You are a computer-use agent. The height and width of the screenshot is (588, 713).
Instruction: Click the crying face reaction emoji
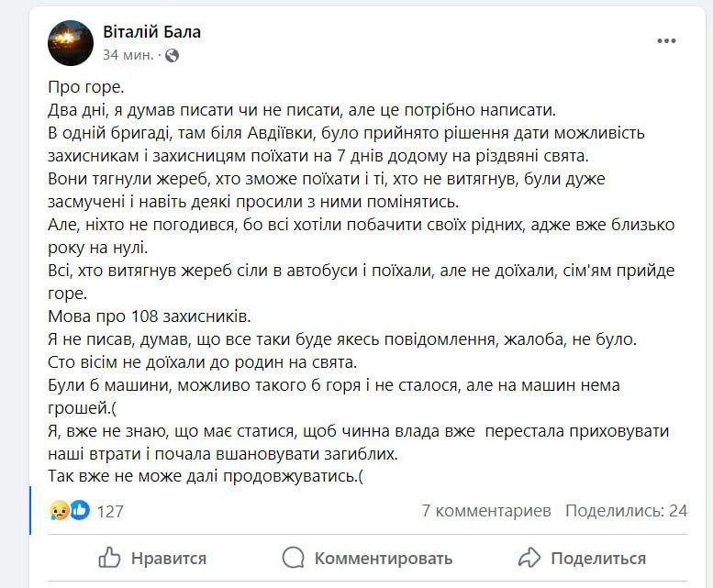point(59,511)
